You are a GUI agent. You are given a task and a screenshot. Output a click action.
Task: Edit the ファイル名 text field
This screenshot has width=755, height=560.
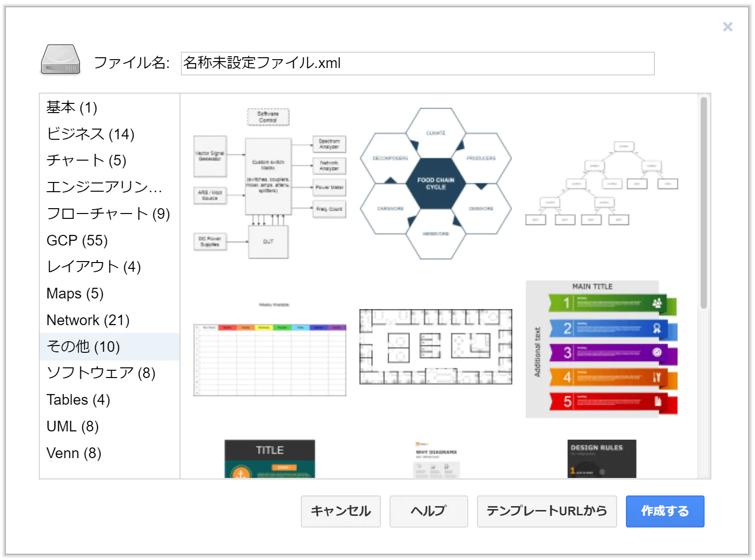417,64
